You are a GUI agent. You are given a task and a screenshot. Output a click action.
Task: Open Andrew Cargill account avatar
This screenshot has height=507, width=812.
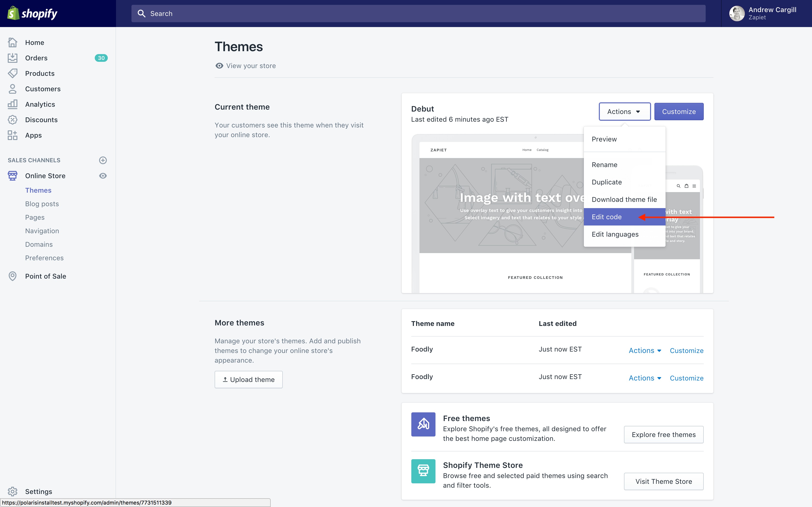pos(737,14)
